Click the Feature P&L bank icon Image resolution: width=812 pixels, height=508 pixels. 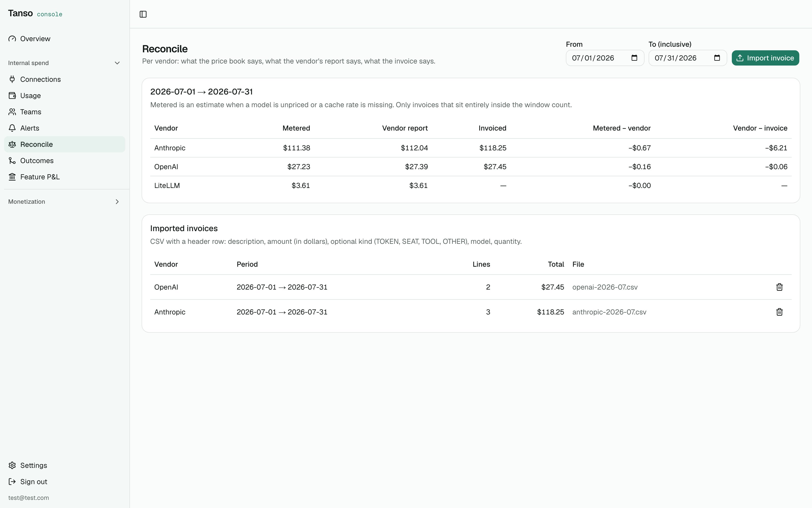coord(12,177)
